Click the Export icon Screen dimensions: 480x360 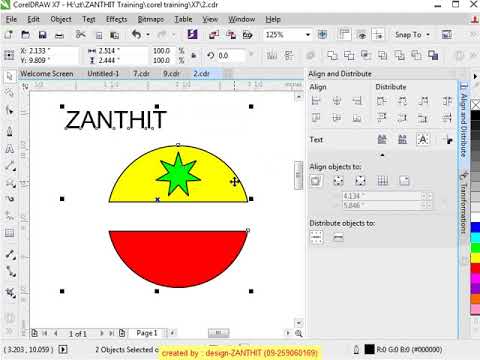tap(231, 35)
